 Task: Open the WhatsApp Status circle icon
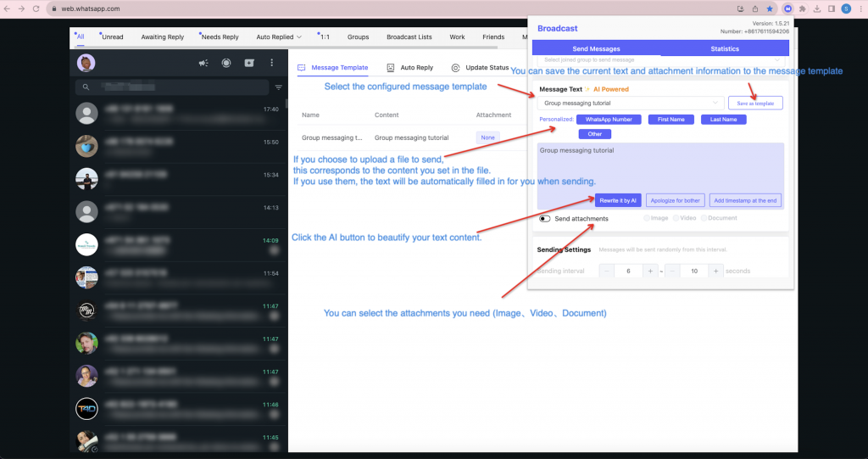226,63
